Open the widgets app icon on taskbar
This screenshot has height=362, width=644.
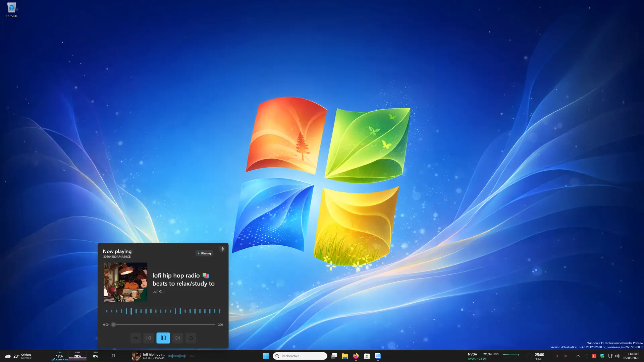point(378,356)
